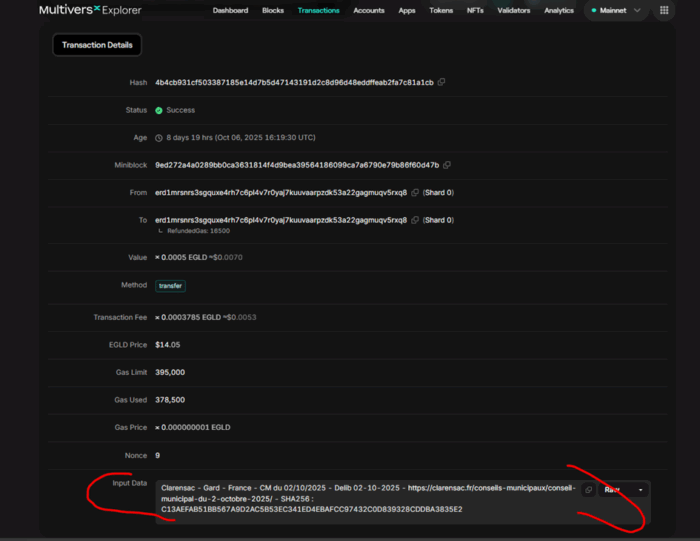Viewport: 700px width, 541px height.
Task: Go to the Dashboard tab
Action: tap(230, 11)
